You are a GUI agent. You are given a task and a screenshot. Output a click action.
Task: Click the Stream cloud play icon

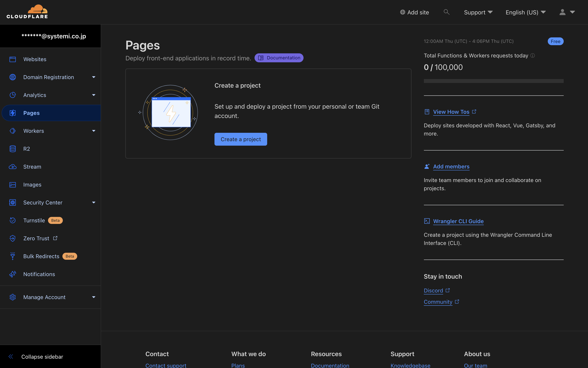click(x=13, y=167)
